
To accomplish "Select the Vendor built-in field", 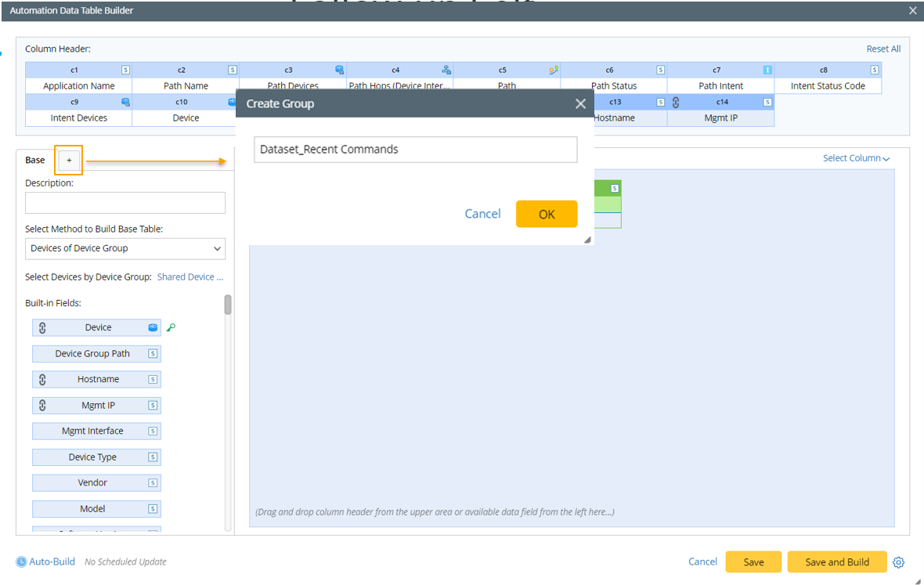I will [x=96, y=483].
